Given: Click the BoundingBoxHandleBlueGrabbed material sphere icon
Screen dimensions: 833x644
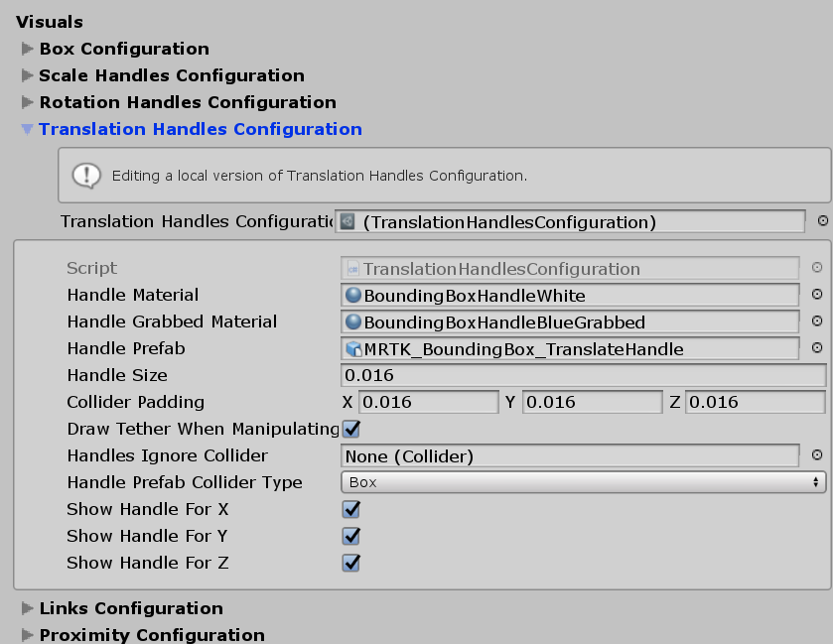Looking at the screenshot, I should click(x=352, y=322).
